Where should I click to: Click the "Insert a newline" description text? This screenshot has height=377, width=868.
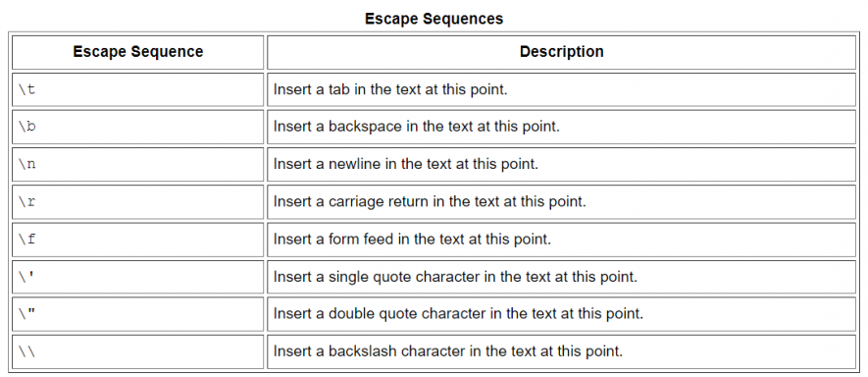pos(406,164)
